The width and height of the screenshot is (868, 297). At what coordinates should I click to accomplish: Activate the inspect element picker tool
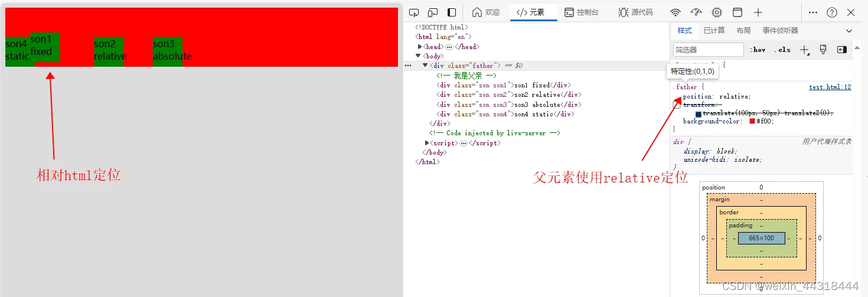point(414,12)
